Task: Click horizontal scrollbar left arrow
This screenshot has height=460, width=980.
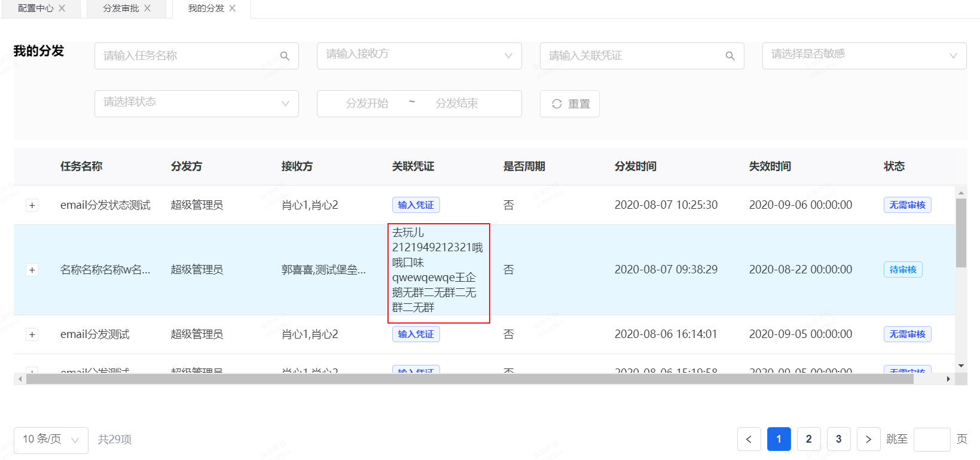Action: 20,379
